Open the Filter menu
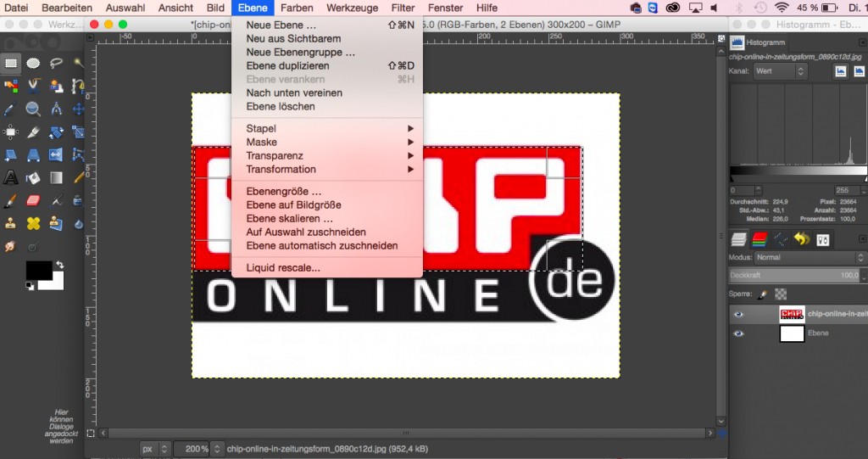This screenshot has width=868, height=459. point(403,8)
